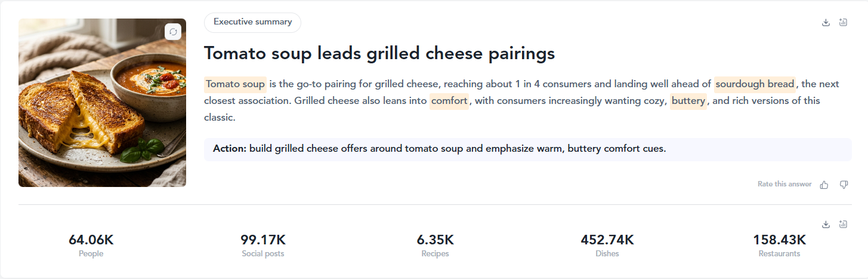Select the 452.74K Dishes stat
Screen dimensions: 868x279
point(607,246)
